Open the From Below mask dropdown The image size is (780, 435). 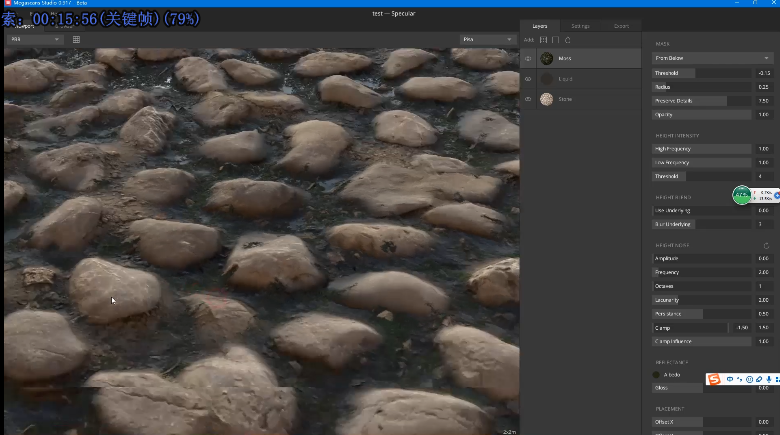point(712,58)
